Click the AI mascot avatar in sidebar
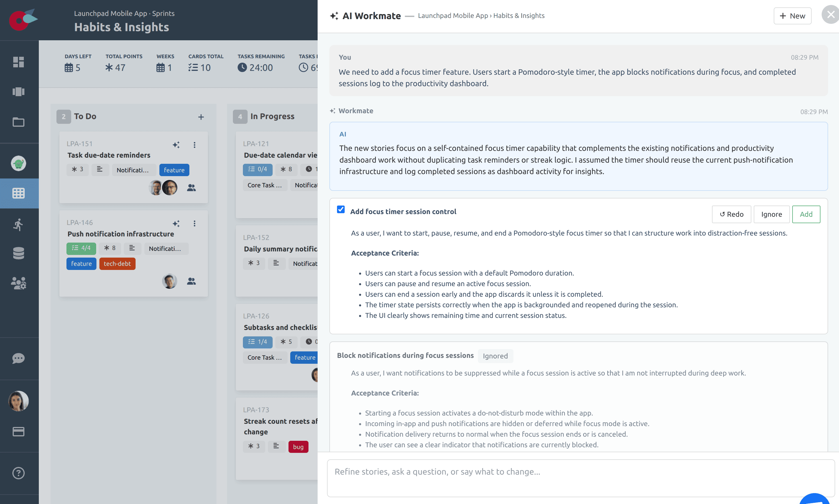Image resolution: width=839 pixels, height=504 pixels. pos(19,163)
